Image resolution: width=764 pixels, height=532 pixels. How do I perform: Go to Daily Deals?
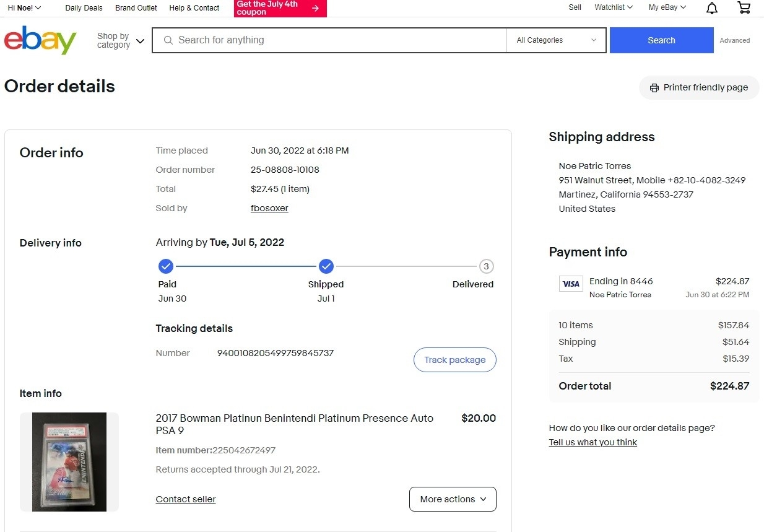coord(84,8)
